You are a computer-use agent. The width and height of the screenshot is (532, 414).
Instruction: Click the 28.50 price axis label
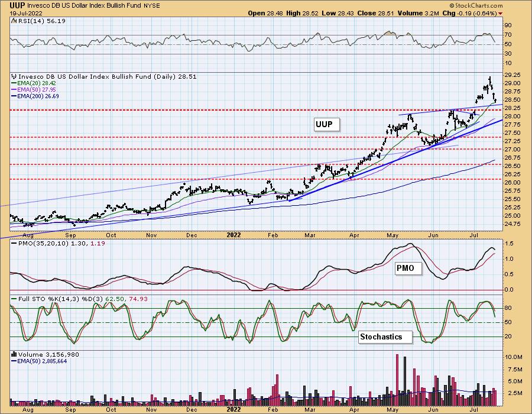512,100
